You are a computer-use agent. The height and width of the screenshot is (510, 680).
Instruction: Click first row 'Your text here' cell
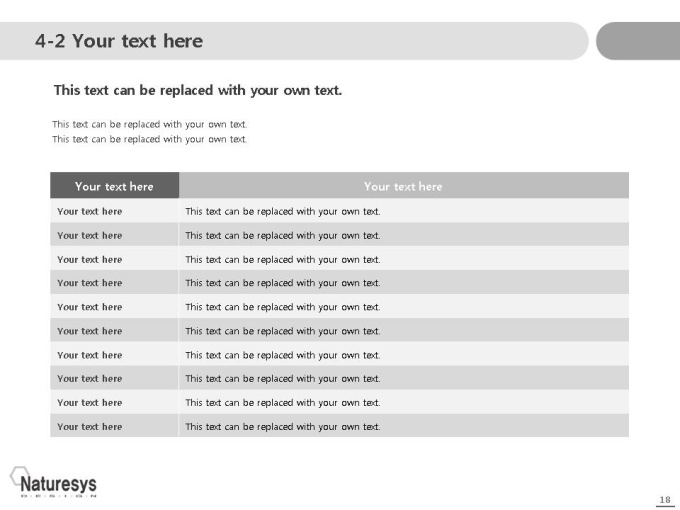(114, 211)
